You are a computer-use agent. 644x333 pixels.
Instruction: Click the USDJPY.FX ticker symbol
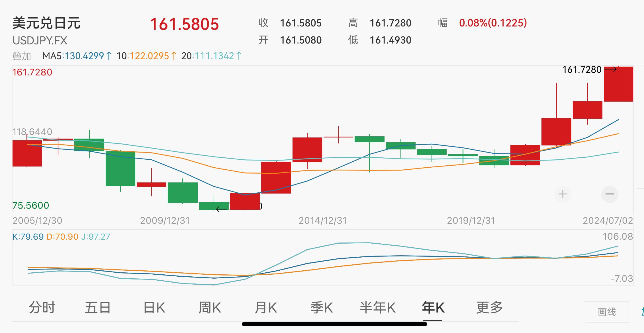click(40, 41)
